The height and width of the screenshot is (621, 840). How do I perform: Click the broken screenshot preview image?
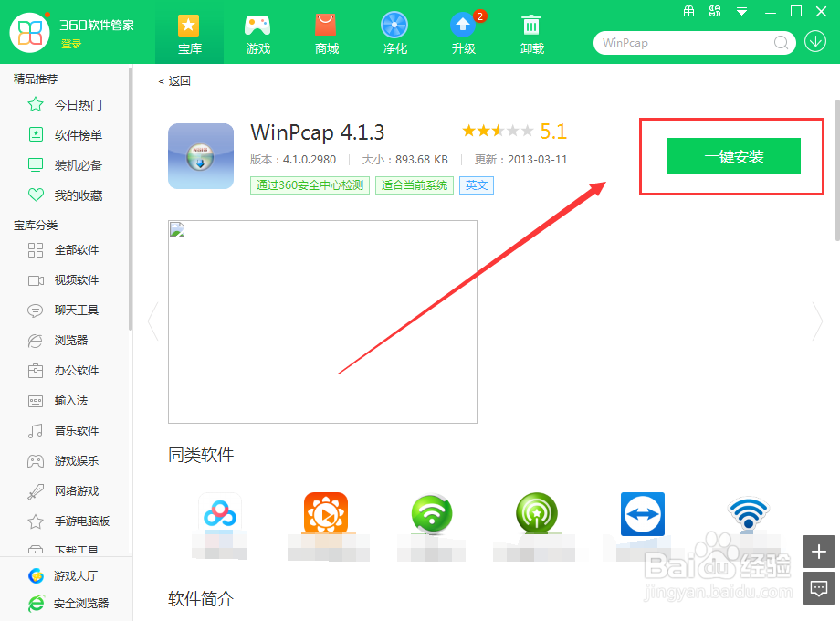pos(322,321)
